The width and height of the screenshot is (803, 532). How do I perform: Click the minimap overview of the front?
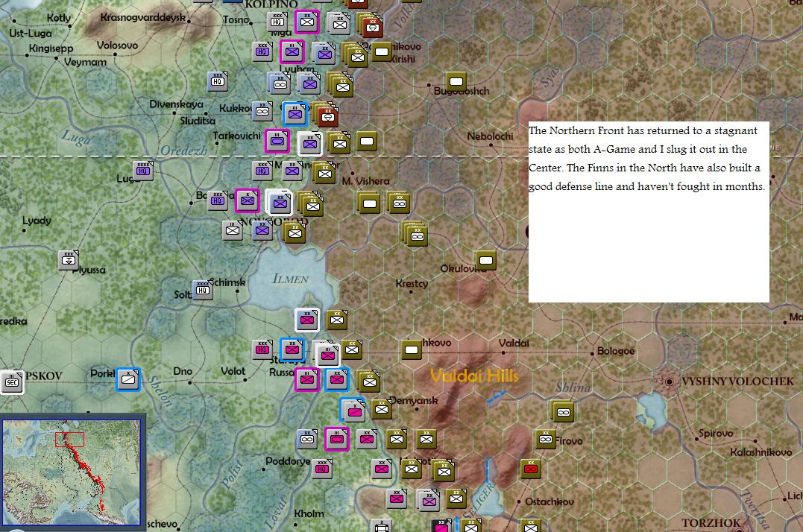click(x=71, y=472)
